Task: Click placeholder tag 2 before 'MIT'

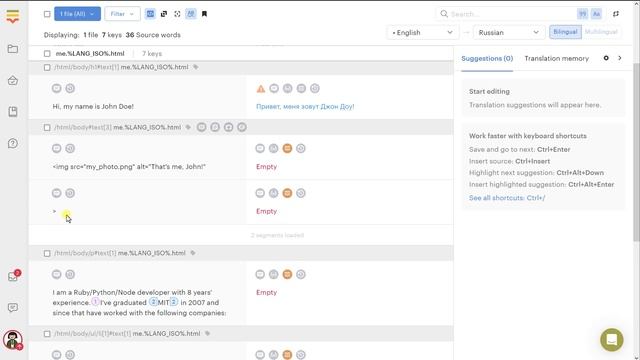Action: 153,302
